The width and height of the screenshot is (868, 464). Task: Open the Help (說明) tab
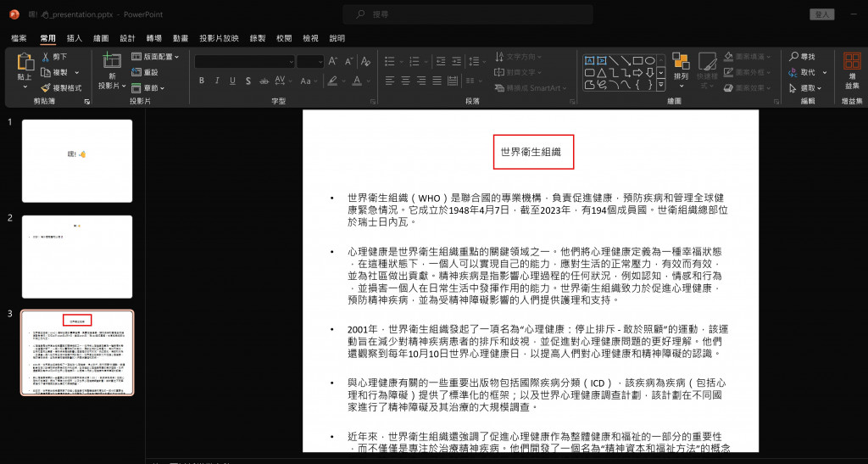(x=337, y=38)
